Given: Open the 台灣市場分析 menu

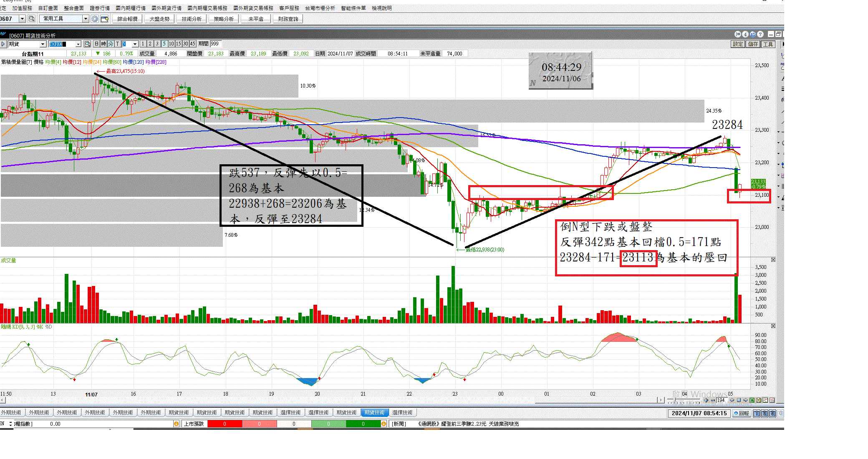Looking at the screenshot, I should tap(320, 8).
